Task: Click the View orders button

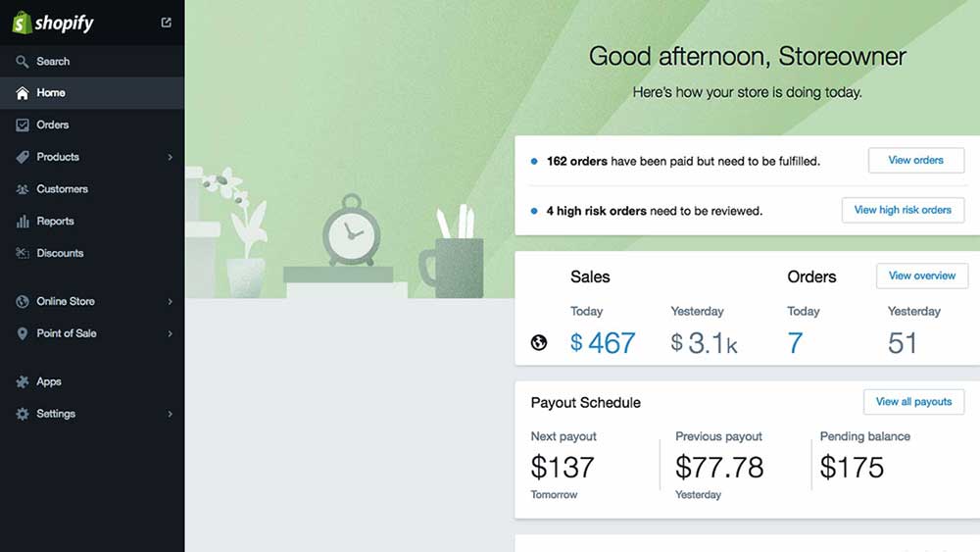Action: point(915,161)
